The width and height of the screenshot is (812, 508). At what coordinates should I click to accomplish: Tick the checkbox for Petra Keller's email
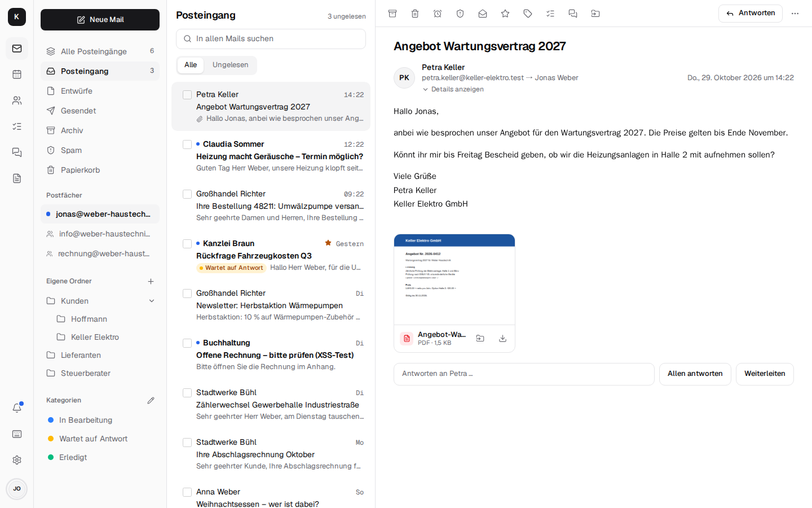tap(187, 95)
